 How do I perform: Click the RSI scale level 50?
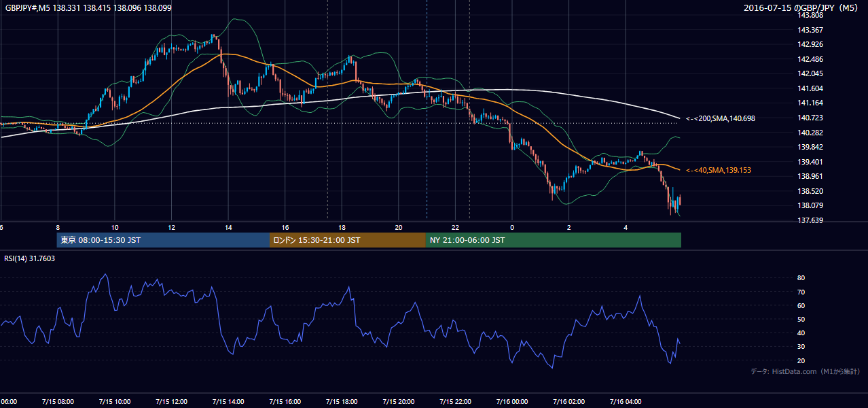coord(801,319)
